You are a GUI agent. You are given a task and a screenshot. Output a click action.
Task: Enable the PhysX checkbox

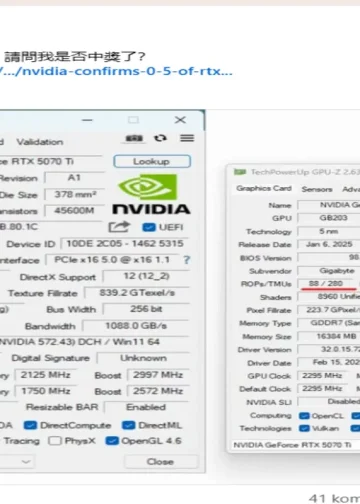(55, 441)
